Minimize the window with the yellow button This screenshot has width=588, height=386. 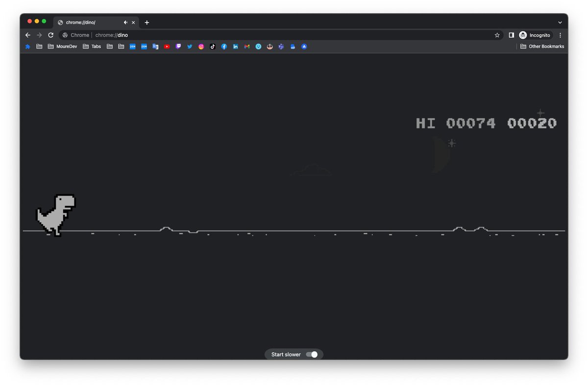click(37, 21)
